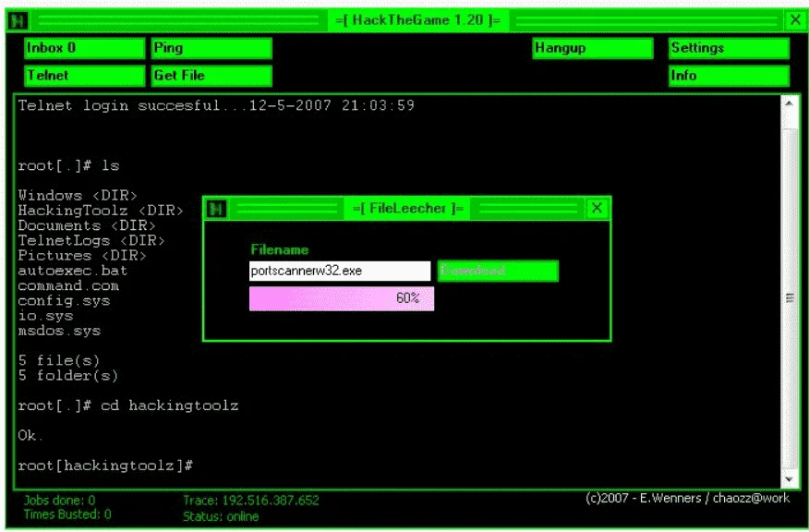
Task: Click the 'root[hackingtoolz]#' command prompt
Action: coord(105,465)
